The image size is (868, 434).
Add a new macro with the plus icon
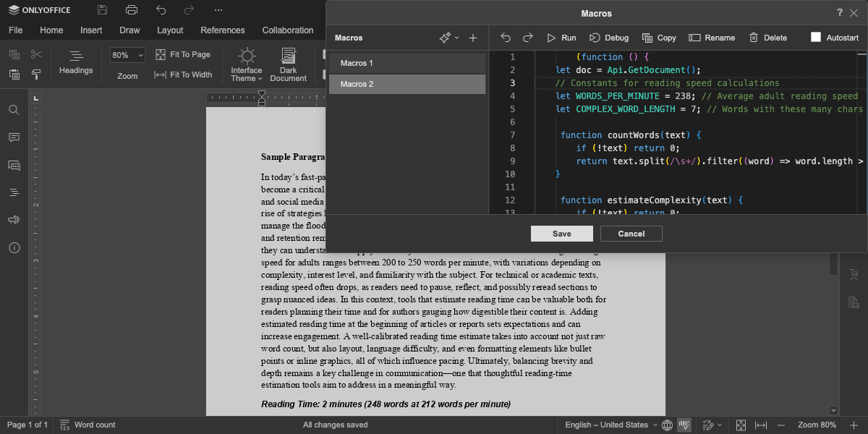[473, 38]
